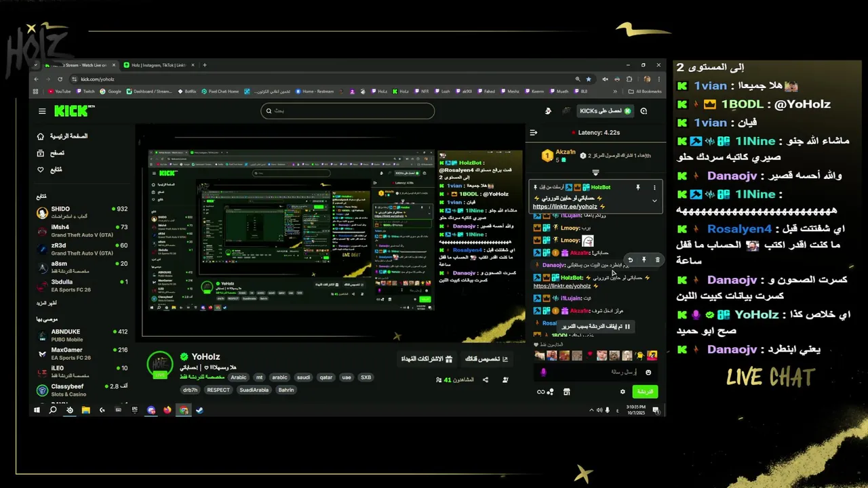The width and height of the screenshot is (868, 488).
Task: Open the linktr.ee/yoholz link in pinned message
Action: (x=565, y=207)
